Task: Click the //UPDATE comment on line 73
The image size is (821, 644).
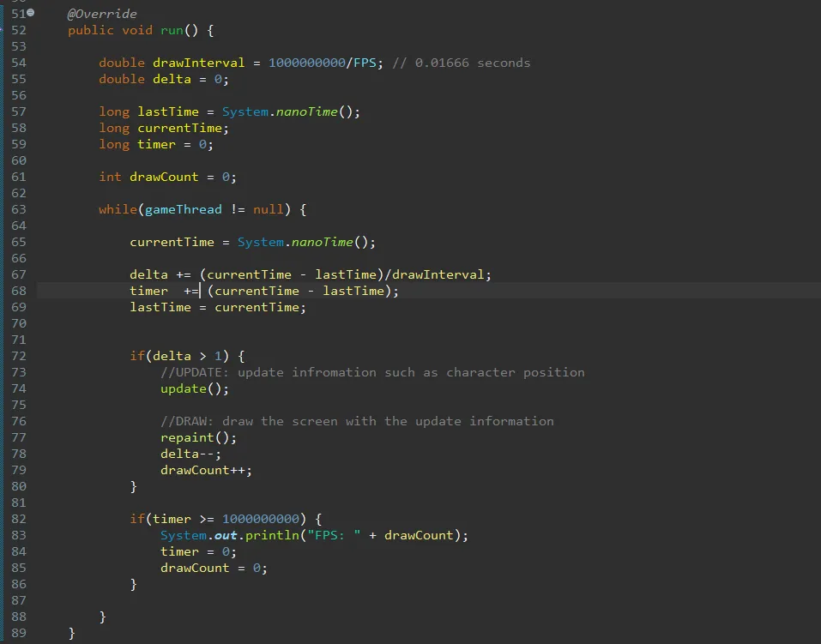Action: click(x=372, y=372)
